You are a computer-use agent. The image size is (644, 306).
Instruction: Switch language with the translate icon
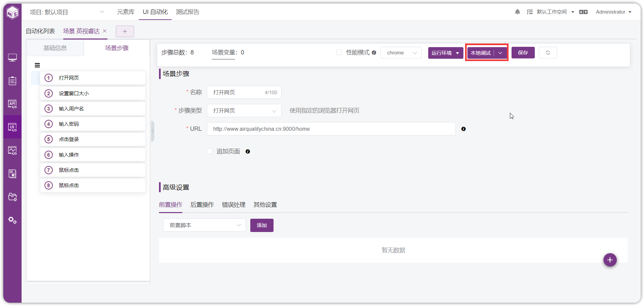tap(583, 12)
